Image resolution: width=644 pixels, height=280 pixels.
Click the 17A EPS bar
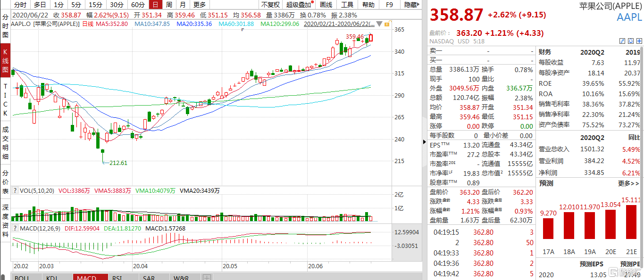pos(548,228)
